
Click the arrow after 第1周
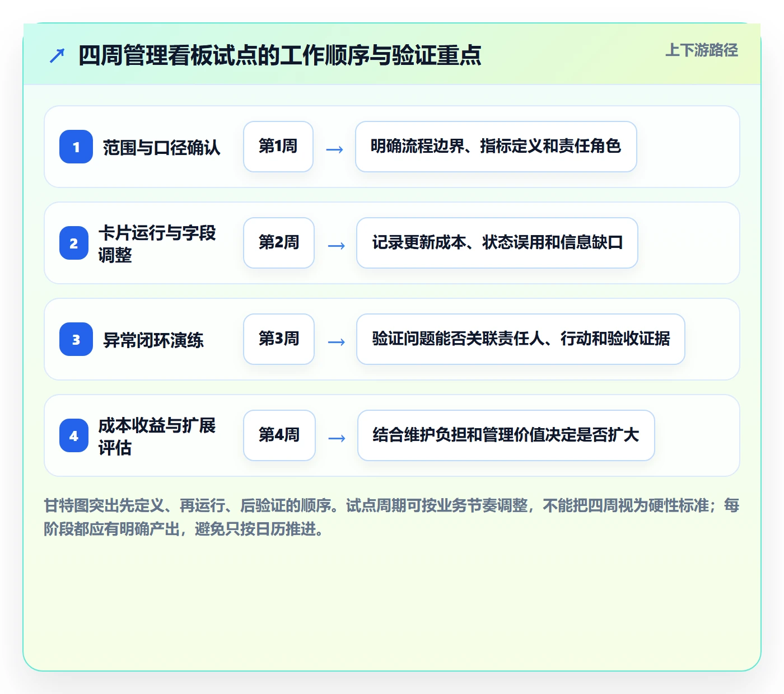point(334,149)
